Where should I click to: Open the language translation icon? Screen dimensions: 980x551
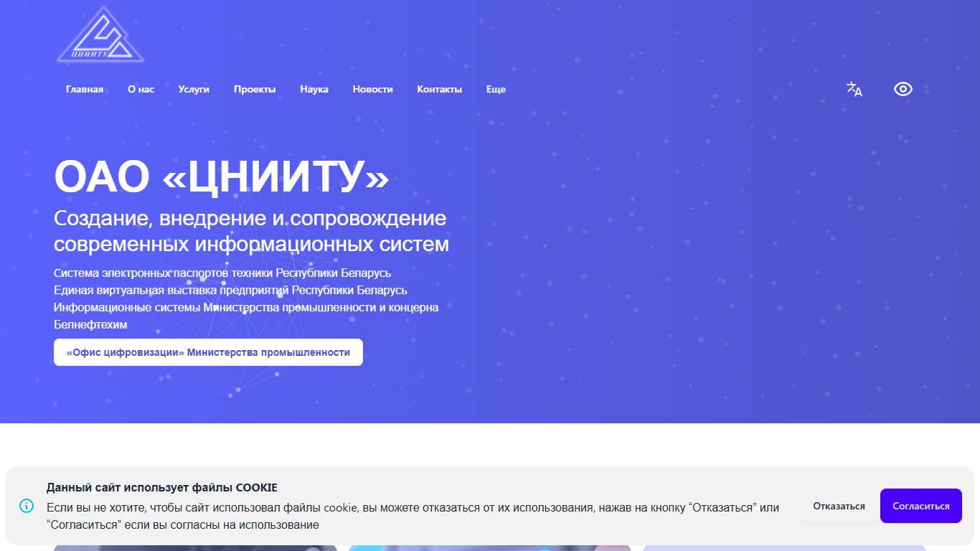click(x=854, y=89)
